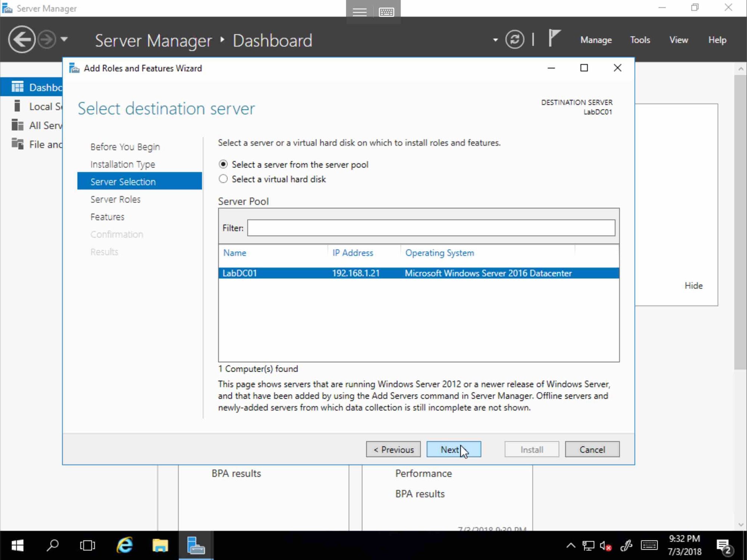Sort server pool by Name column
Viewport: 747px width, 560px height.
tap(235, 253)
